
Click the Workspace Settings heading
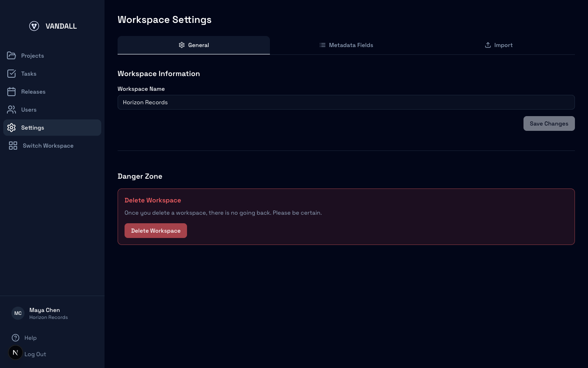coord(165,20)
